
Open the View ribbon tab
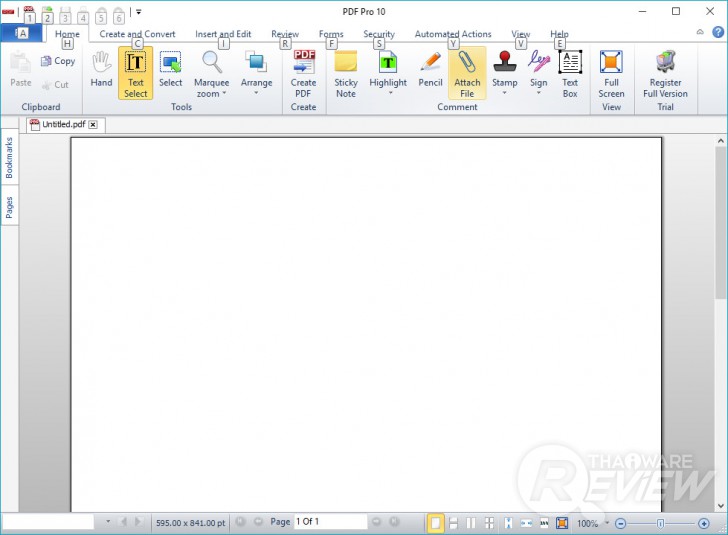pyautogui.click(x=520, y=34)
